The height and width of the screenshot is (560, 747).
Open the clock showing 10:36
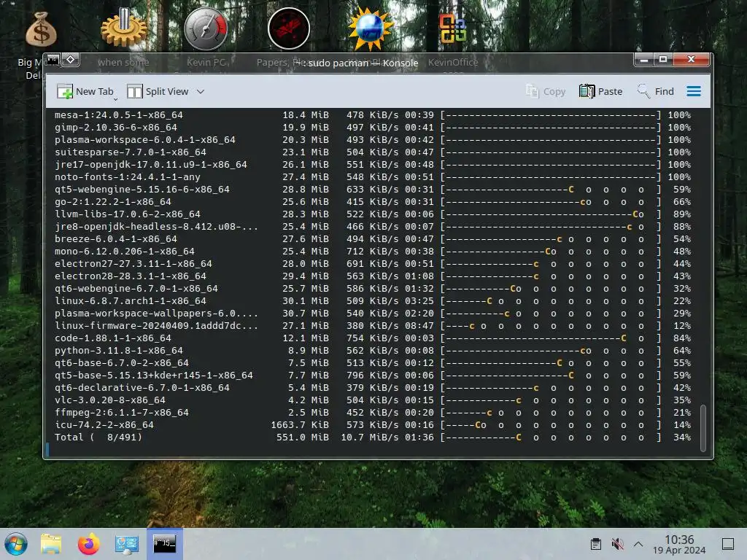[x=679, y=544]
